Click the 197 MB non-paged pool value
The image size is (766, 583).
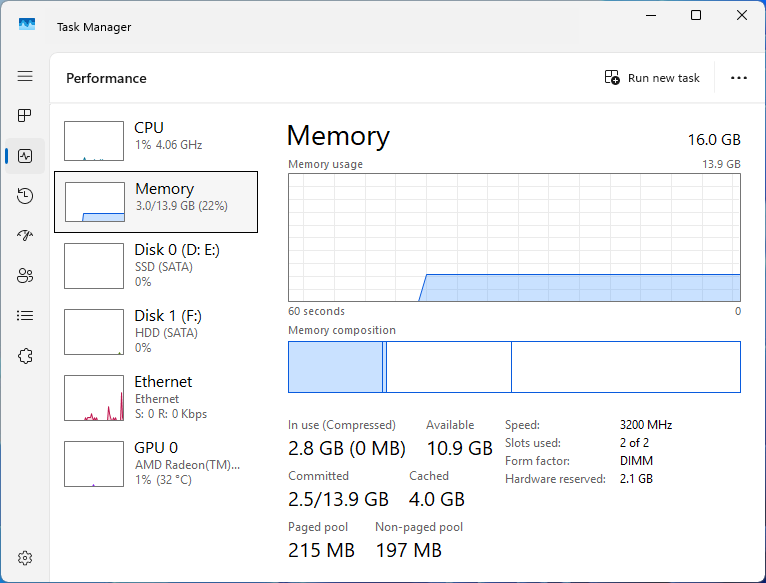click(408, 550)
